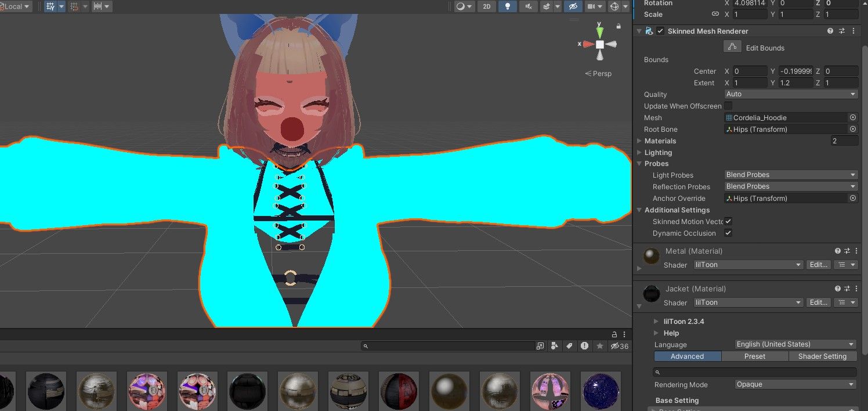Expand the Lighting section
The image size is (868, 411).
[x=639, y=153]
